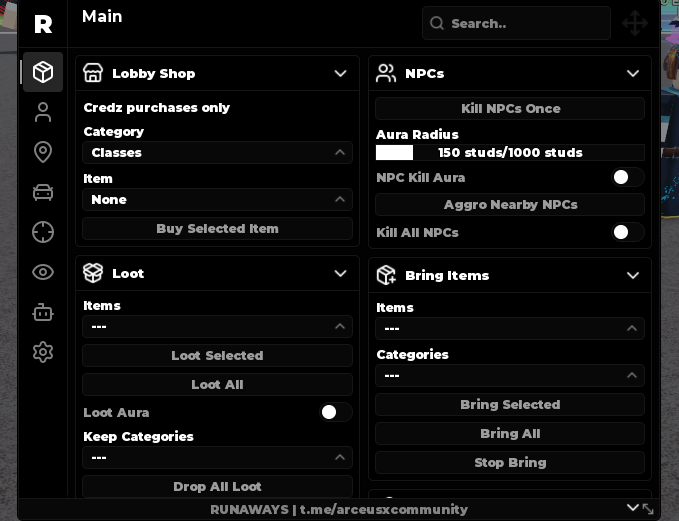Click Drop All Loot button
Viewport: 679px width, 521px height.
point(217,486)
